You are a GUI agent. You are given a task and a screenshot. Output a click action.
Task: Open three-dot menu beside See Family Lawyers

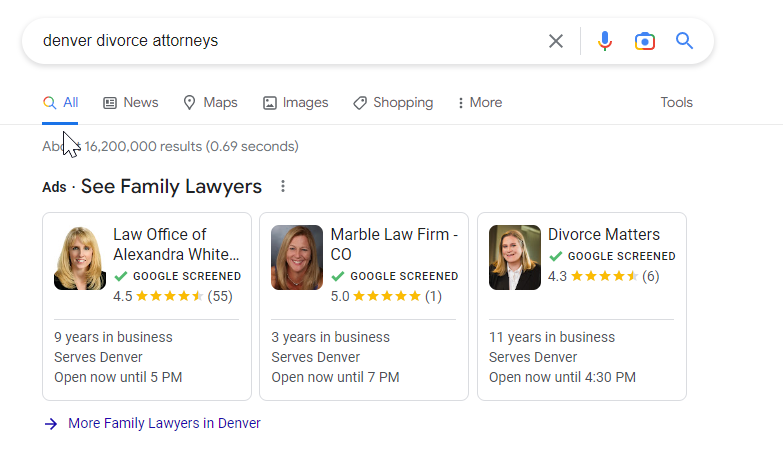click(x=283, y=186)
